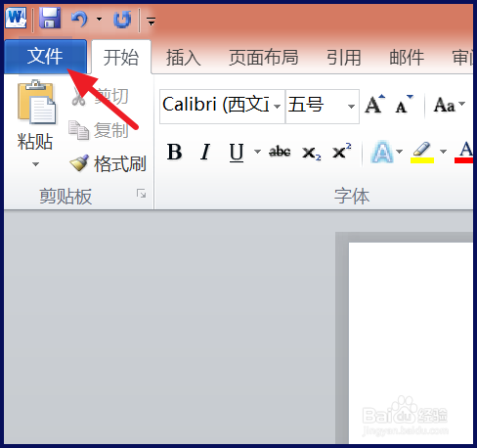Expand the 粘贴 paste options arrow

[x=35, y=164]
